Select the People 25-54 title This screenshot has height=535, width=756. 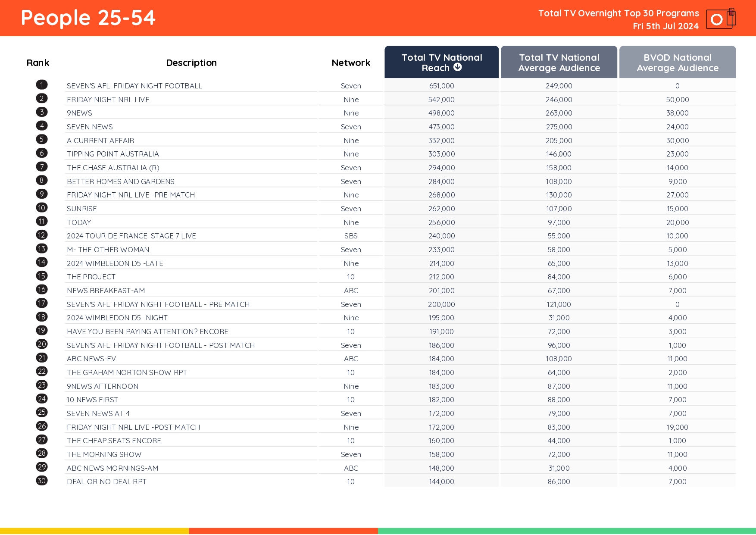(88, 18)
